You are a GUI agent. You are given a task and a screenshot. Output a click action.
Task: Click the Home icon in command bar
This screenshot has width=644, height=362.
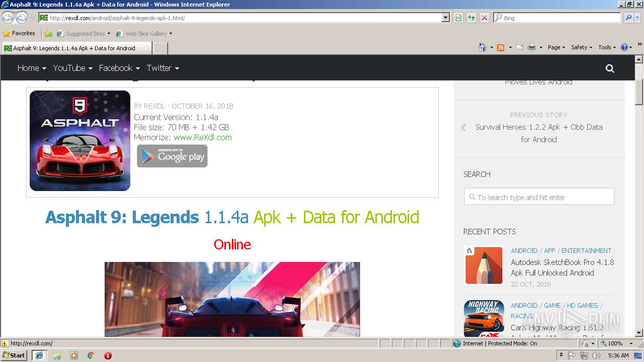pyautogui.click(x=482, y=47)
